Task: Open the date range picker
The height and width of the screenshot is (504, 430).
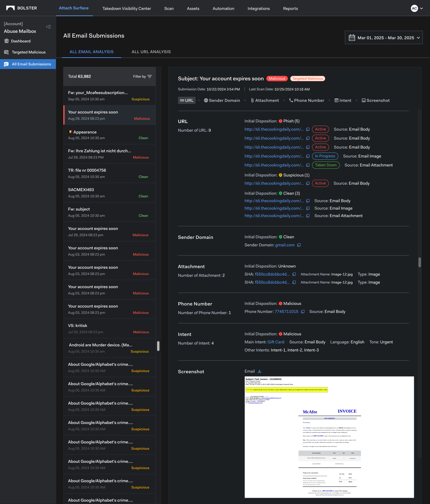Action: click(x=384, y=38)
